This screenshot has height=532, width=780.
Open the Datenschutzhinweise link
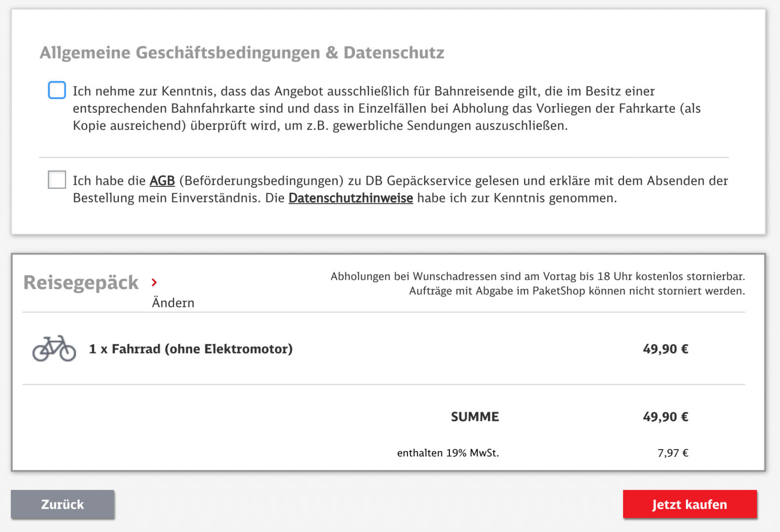pyautogui.click(x=351, y=198)
